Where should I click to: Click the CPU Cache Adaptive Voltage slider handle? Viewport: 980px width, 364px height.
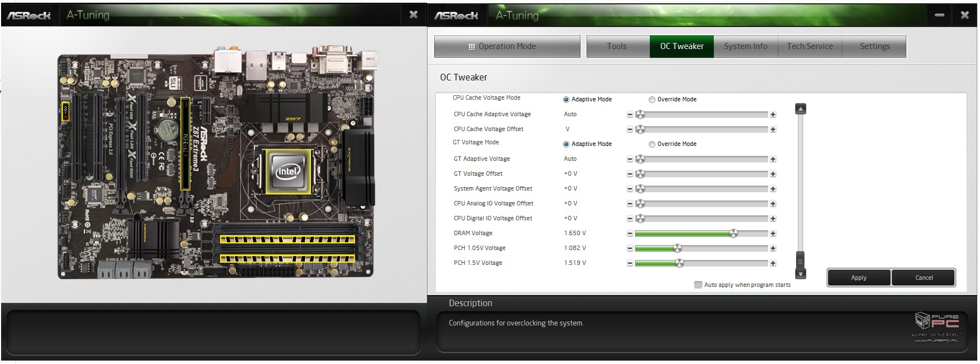[640, 115]
